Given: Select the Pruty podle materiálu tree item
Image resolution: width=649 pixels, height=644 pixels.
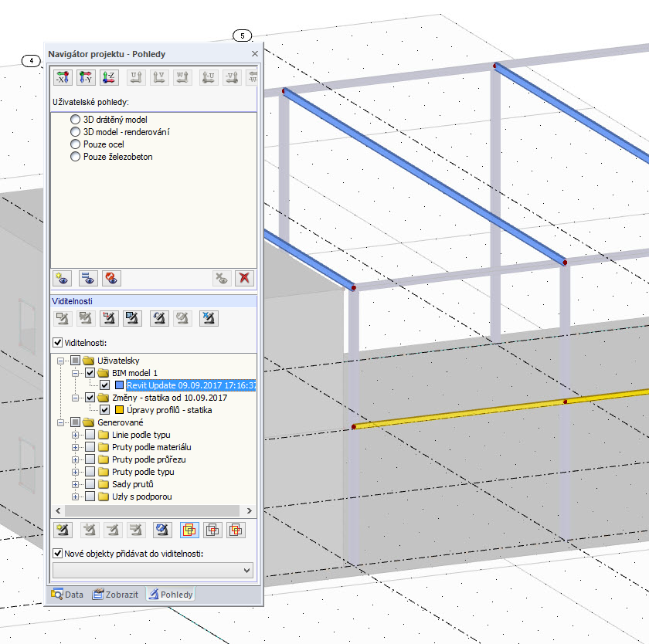Looking at the screenshot, I should 151,447.
